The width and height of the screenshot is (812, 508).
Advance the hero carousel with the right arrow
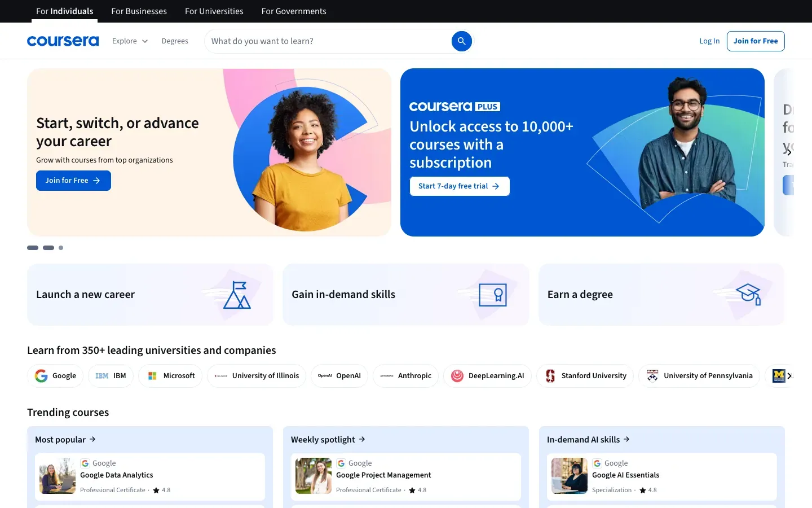pyautogui.click(x=789, y=152)
